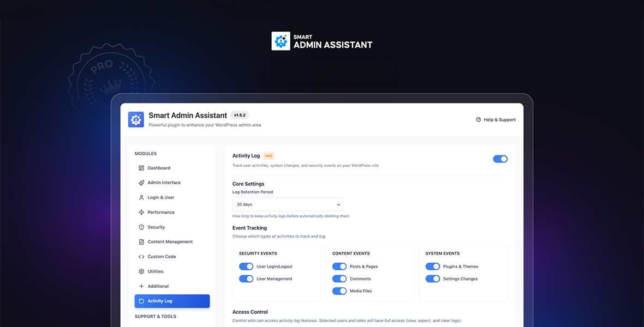Toggle Plugins & Themes tracking

[x=432, y=267]
